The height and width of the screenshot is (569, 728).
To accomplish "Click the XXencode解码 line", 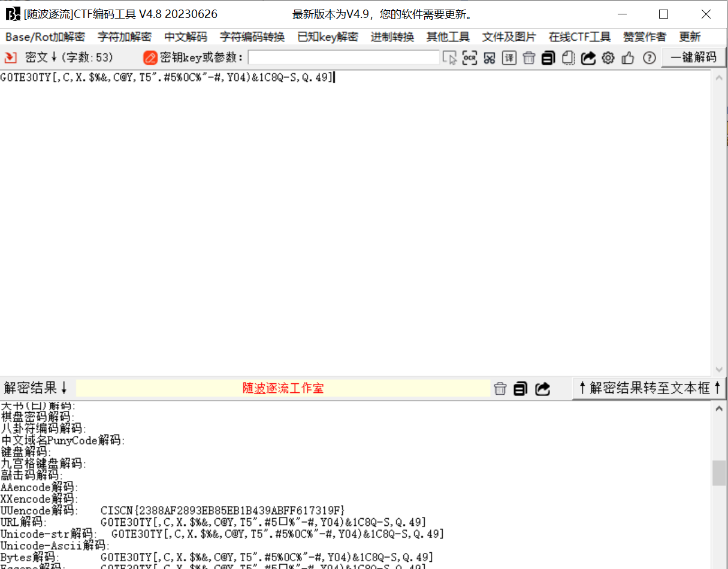I will tap(39, 499).
